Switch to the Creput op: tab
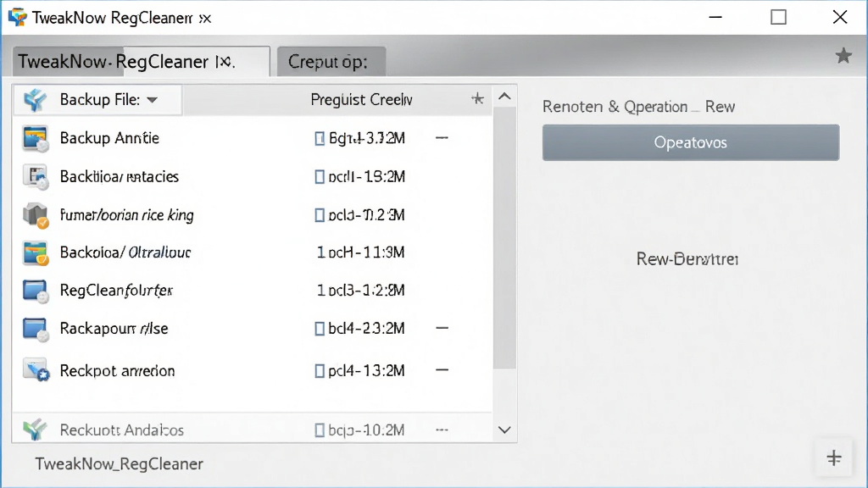Screen dimensions: 868x488 (x=331, y=61)
